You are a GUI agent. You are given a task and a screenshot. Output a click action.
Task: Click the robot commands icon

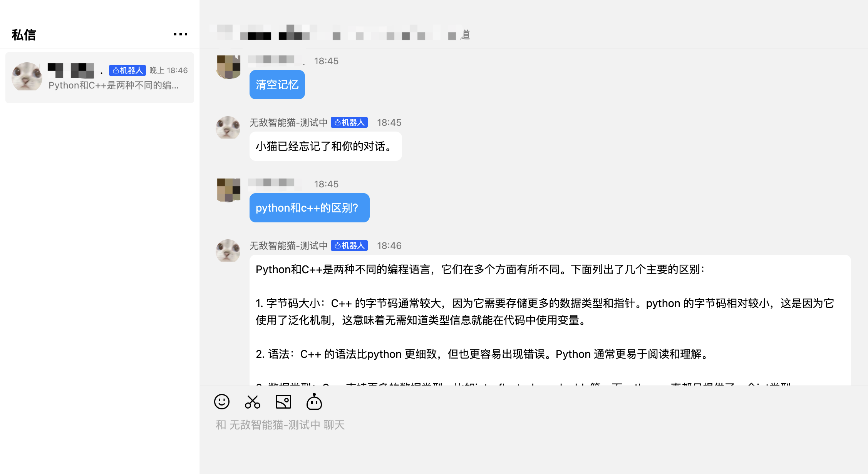coord(314,401)
